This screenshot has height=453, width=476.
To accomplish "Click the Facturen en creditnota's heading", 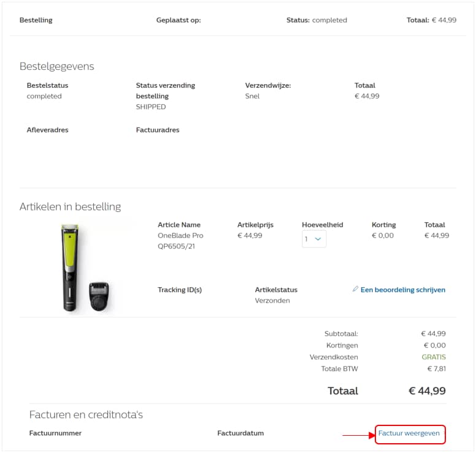I will [x=86, y=414].
